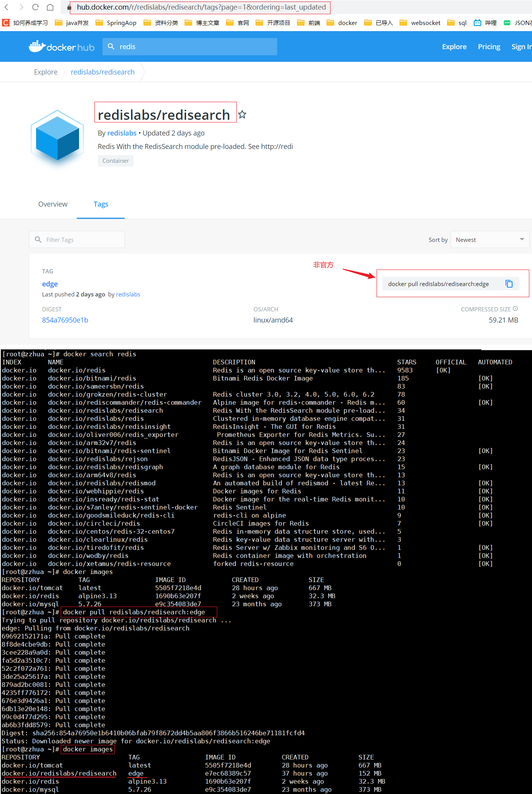The height and width of the screenshot is (794, 532).
Task: Open the SpringAop bookmark folder
Action: pyautogui.click(x=116, y=23)
